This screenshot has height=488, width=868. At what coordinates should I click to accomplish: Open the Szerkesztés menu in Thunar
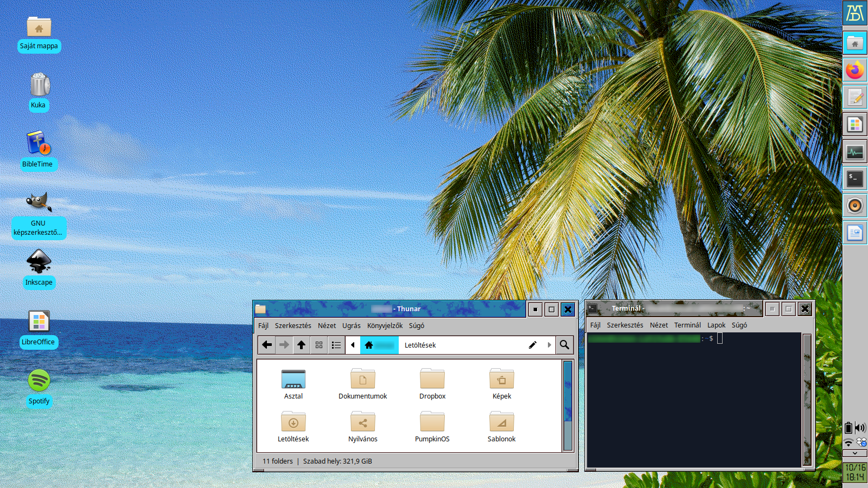pos(293,325)
